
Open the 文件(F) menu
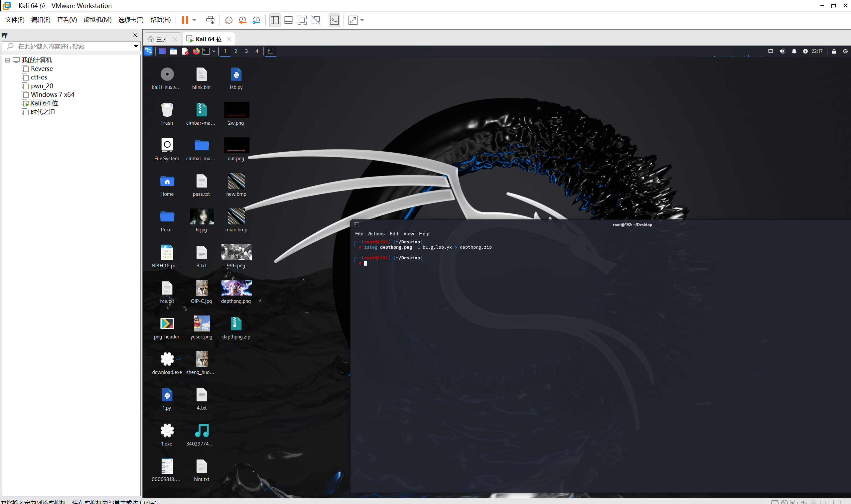[15, 20]
